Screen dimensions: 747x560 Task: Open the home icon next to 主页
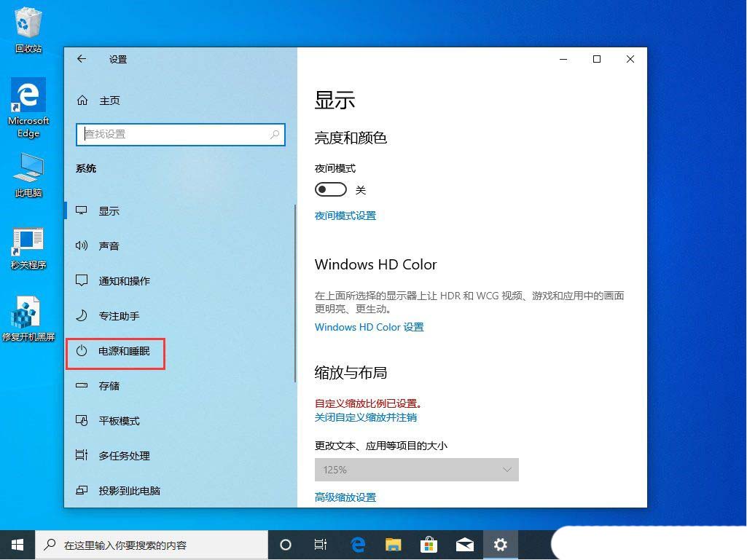pos(82,100)
